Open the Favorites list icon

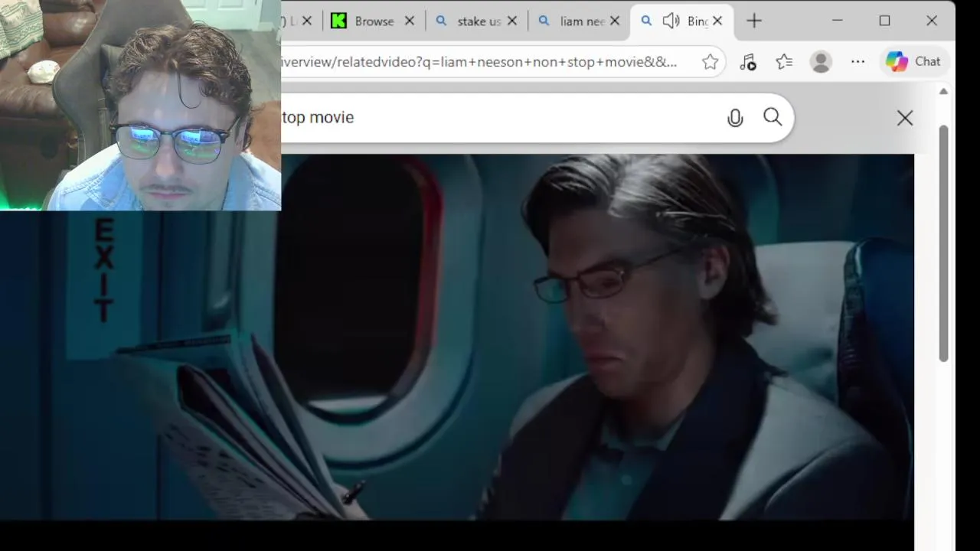[784, 62]
